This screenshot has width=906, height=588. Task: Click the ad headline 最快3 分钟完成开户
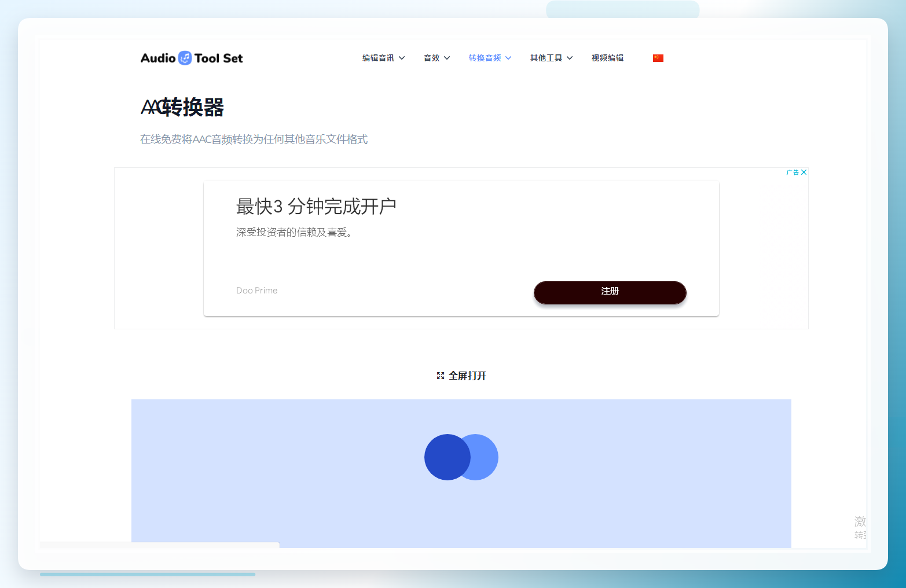pos(316,206)
